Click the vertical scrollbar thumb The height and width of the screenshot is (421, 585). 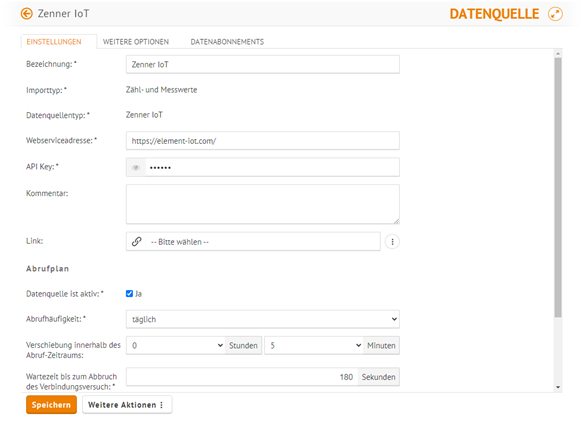(558, 187)
